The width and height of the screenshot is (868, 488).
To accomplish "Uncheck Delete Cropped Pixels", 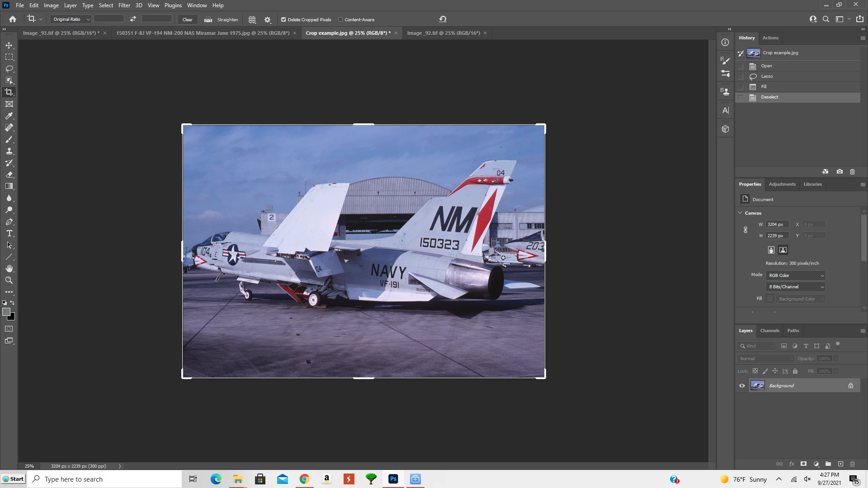I will (x=283, y=19).
